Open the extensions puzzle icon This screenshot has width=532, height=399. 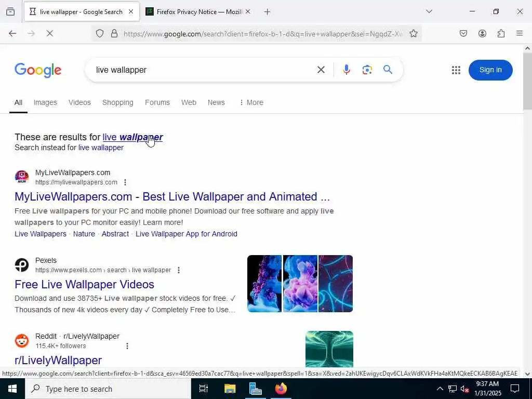pyautogui.click(x=501, y=34)
